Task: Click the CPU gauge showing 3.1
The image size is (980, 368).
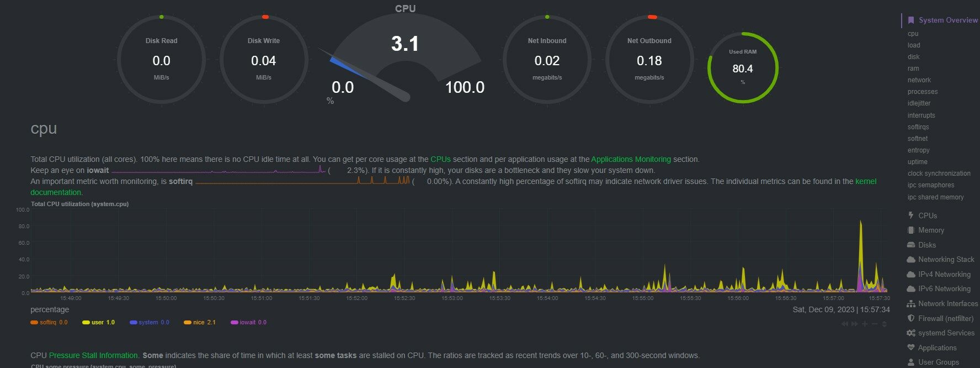Action: click(x=405, y=55)
